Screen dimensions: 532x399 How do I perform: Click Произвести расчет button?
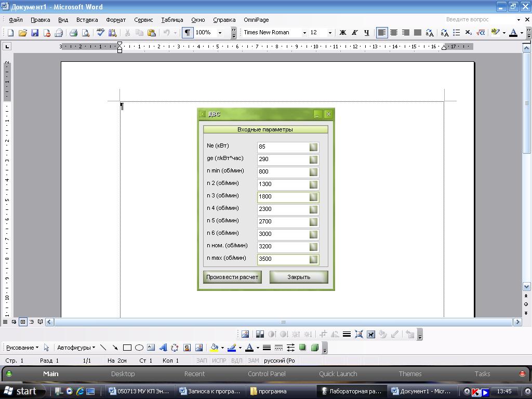coord(232,277)
